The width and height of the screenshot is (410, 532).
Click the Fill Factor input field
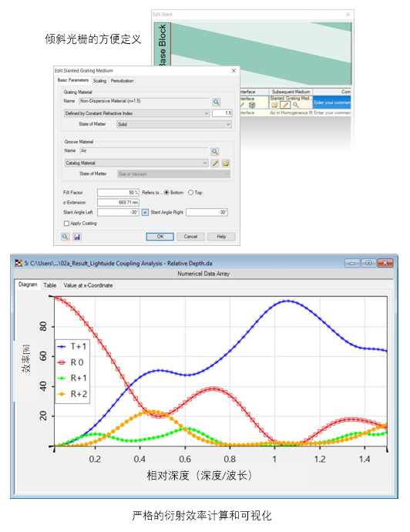tap(118, 193)
